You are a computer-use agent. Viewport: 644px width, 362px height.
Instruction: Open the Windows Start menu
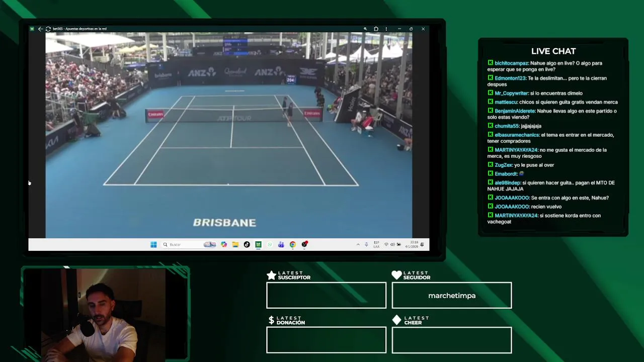point(153,244)
